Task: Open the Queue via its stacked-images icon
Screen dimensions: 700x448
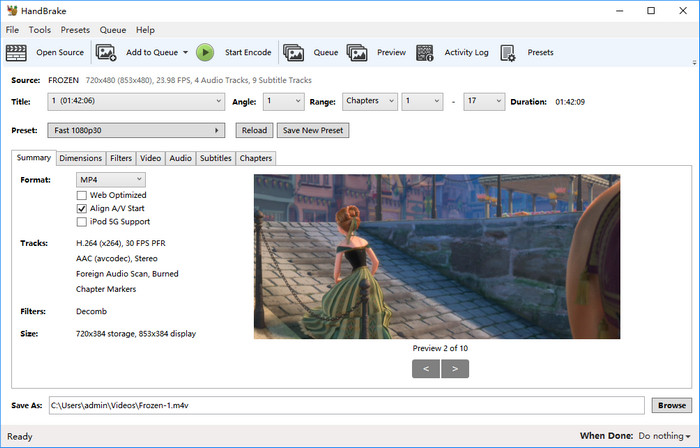Action: pyautogui.click(x=293, y=53)
